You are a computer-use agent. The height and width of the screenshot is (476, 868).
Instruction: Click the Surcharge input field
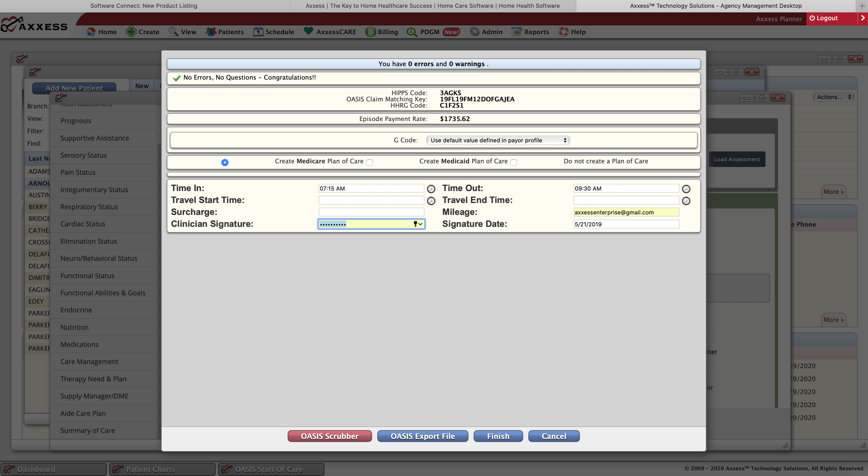pyautogui.click(x=371, y=212)
